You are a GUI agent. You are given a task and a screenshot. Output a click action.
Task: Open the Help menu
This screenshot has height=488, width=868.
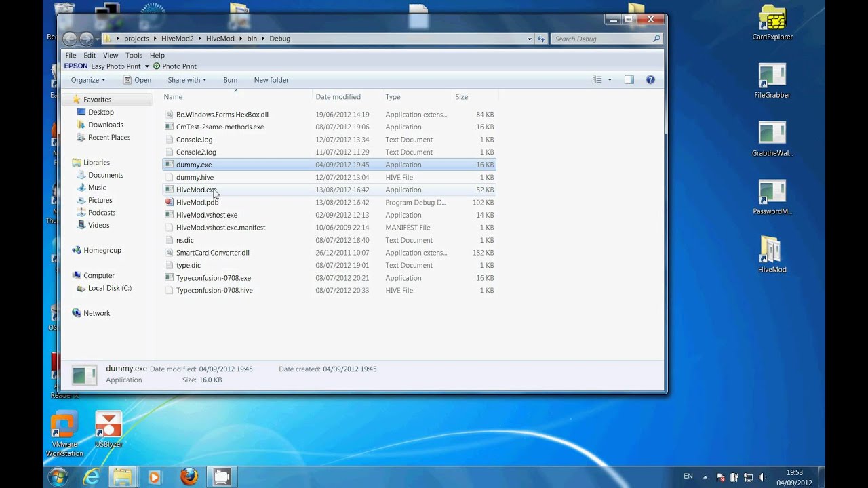[157, 56]
